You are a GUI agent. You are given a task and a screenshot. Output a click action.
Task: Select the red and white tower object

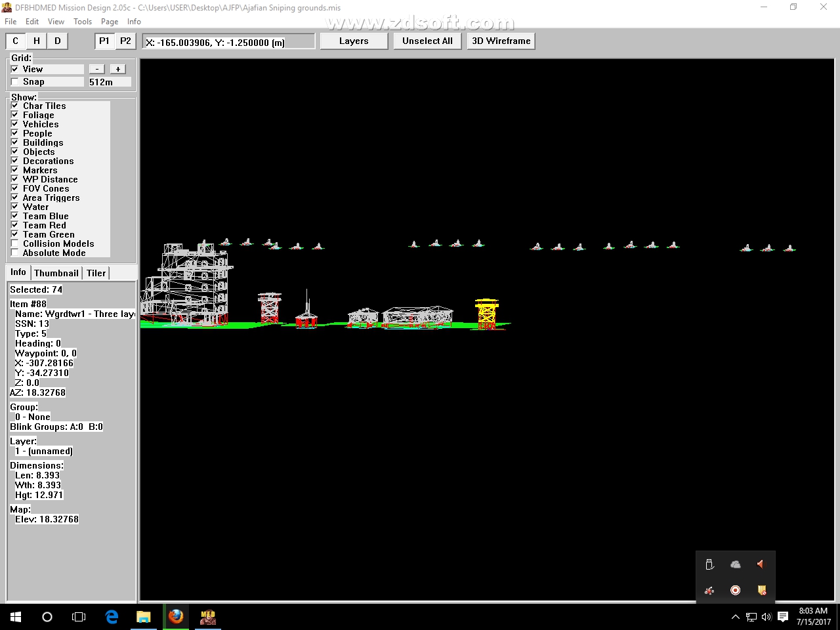(x=269, y=308)
